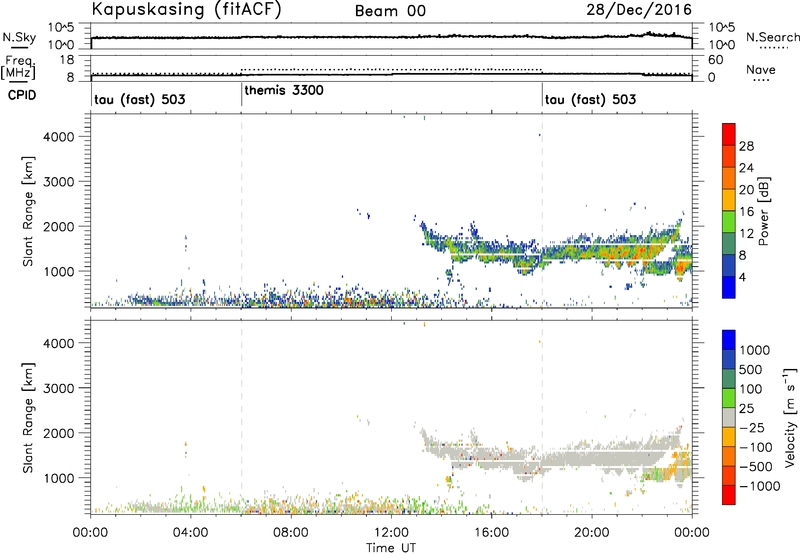800x554 pixels.
Task: Click the dotted line sample under N.Search
Action: coord(773,48)
